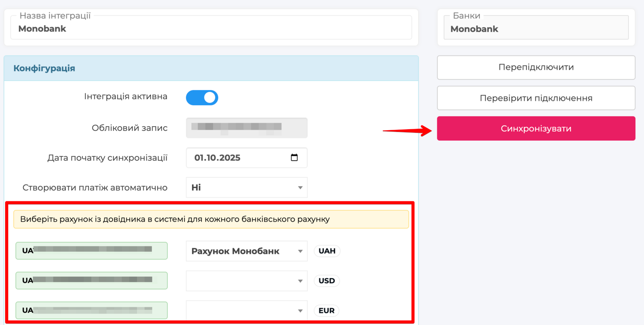Focus the Назва інтеграції text field

[211, 29]
